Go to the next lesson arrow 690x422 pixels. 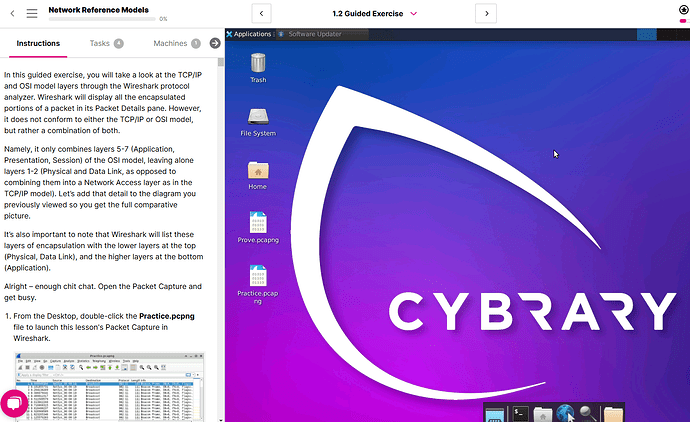pos(486,14)
